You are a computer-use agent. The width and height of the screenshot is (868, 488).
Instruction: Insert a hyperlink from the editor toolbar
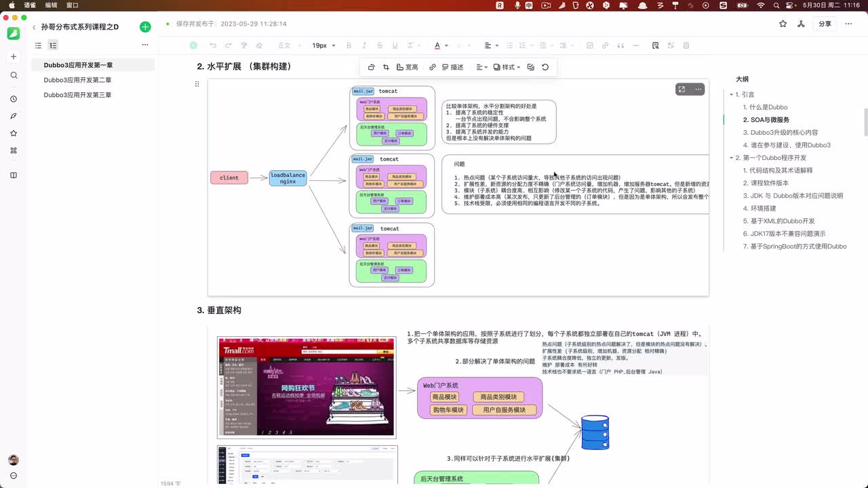[606, 45]
